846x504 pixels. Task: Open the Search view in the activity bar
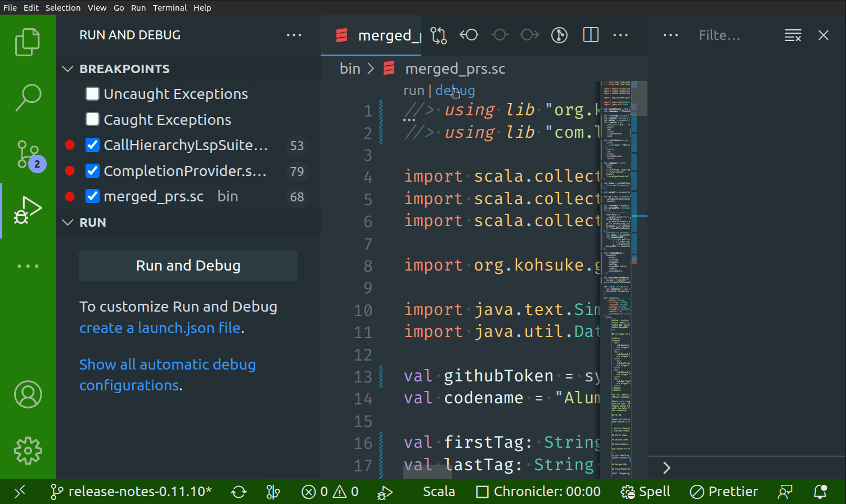point(28,97)
